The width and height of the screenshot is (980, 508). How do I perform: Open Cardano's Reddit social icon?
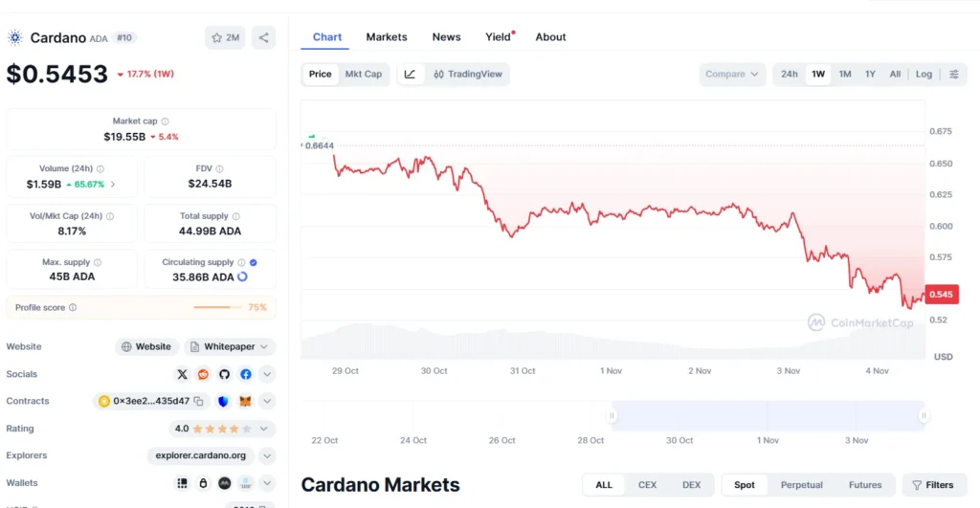coord(203,374)
